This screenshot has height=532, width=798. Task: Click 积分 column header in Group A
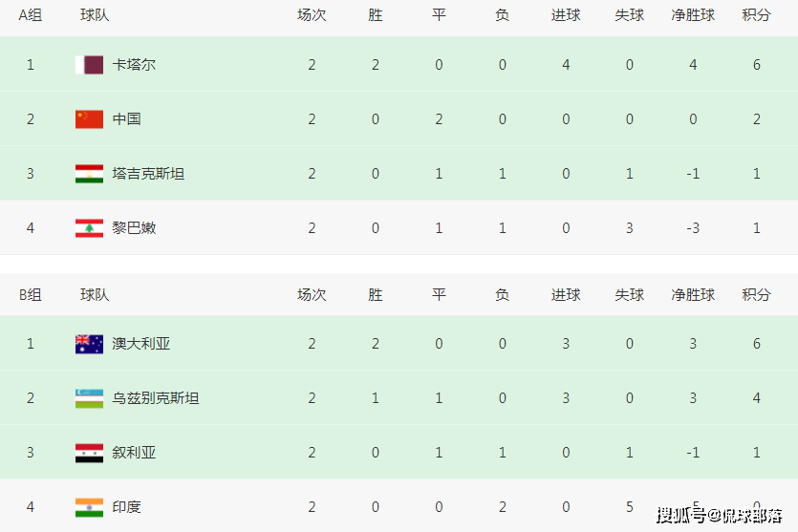click(756, 15)
